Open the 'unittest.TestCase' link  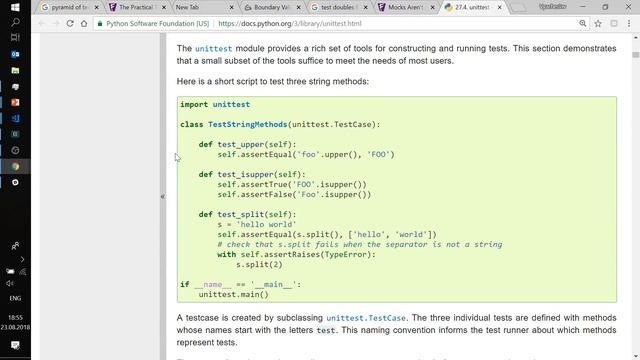pyautogui.click(x=366, y=318)
